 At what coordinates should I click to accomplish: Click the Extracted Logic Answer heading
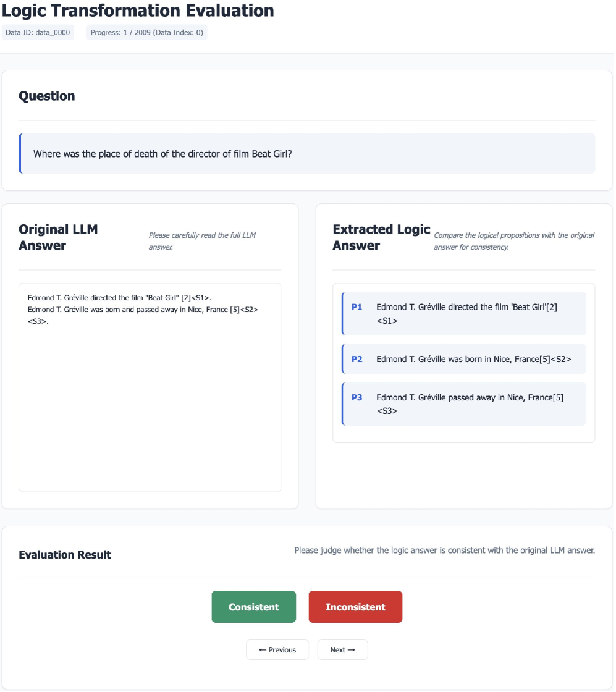point(381,237)
